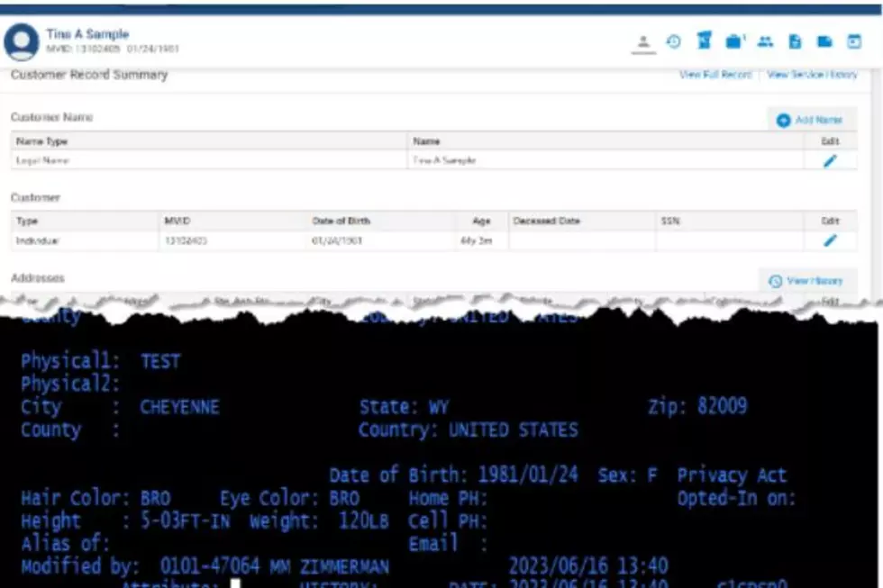The width and height of the screenshot is (883, 588).
Task: Click the 1981/01/24 date of birth in terminal
Action: (528, 475)
